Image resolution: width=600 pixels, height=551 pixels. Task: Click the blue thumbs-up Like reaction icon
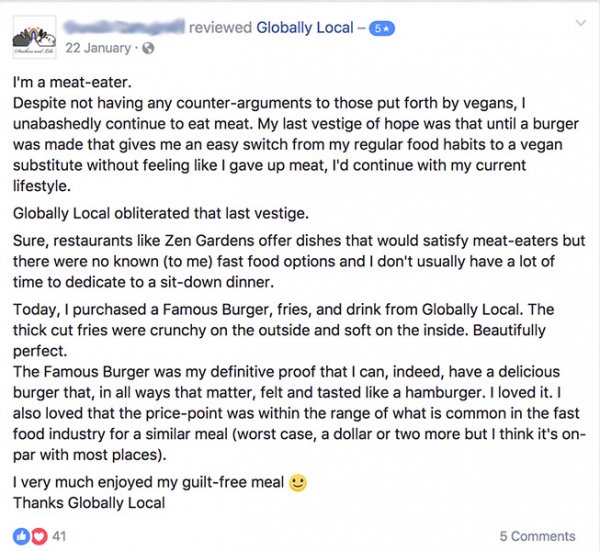pyautogui.click(x=21, y=536)
